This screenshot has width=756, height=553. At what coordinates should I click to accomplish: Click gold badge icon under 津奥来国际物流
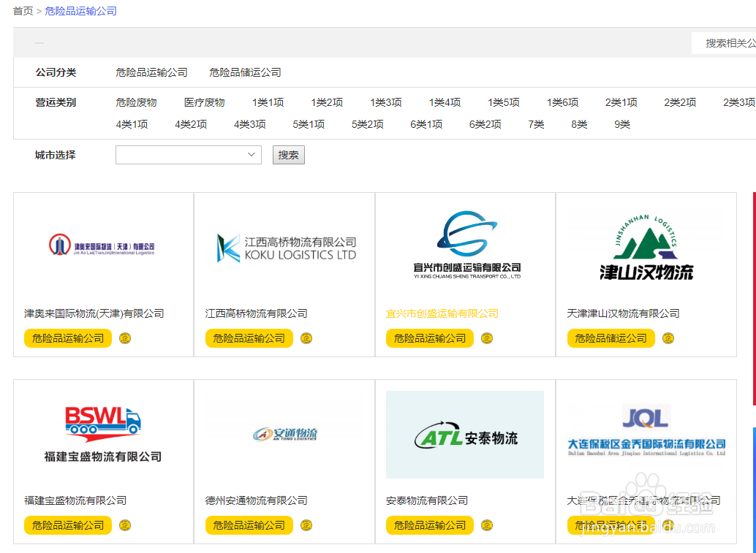point(125,338)
